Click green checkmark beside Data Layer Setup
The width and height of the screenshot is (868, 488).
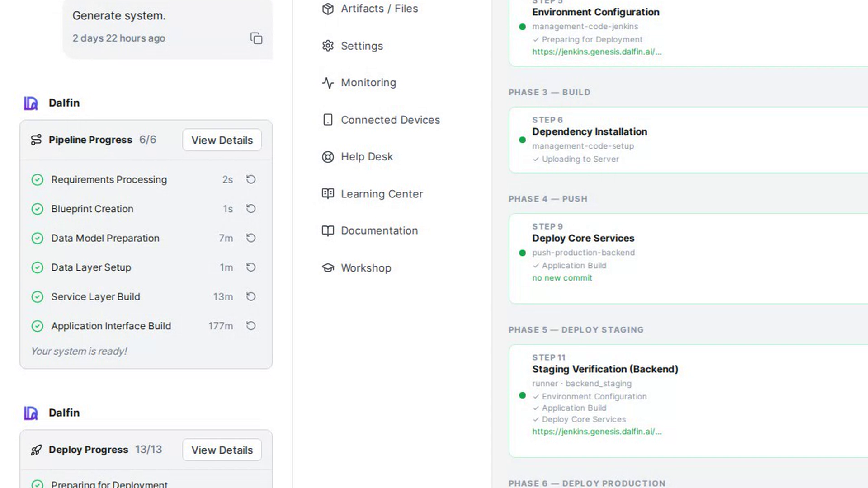[38, 267]
